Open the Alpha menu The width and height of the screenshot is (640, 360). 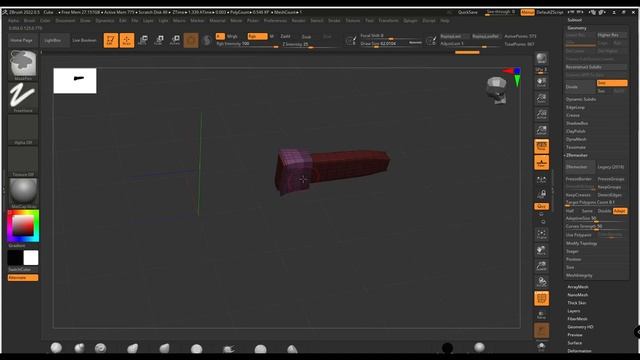(x=13, y=20)
